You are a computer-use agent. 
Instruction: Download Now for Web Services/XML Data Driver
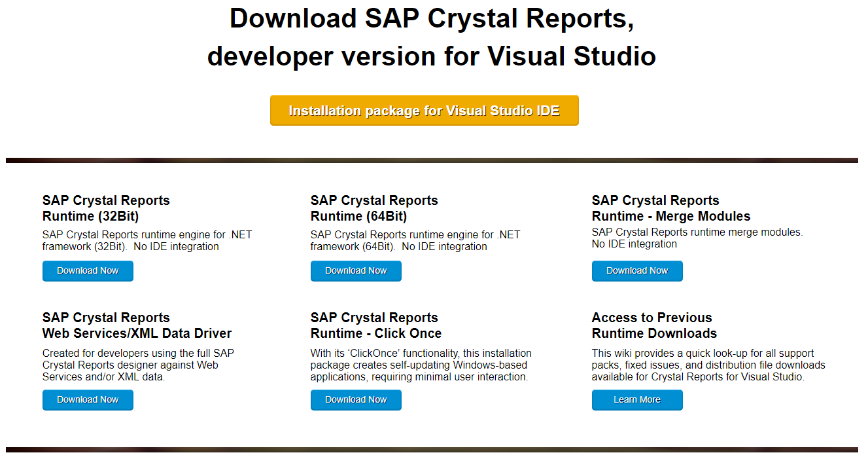[88, 400]
